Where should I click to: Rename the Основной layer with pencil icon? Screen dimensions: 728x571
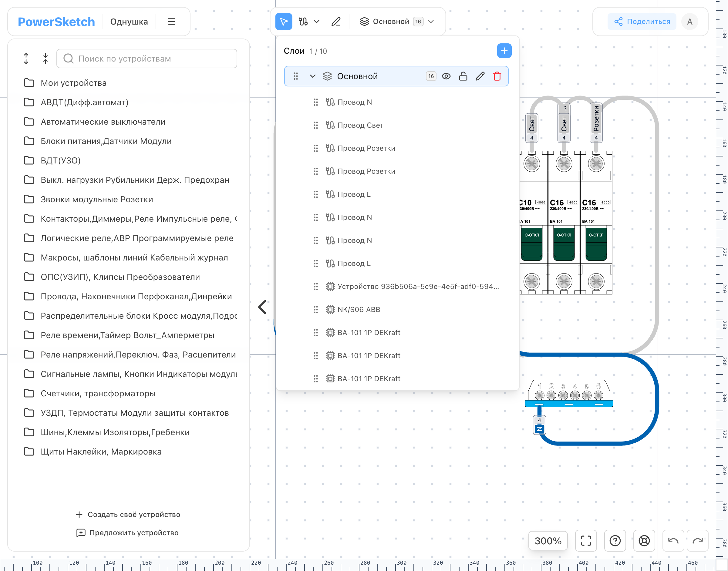(480, 76)
